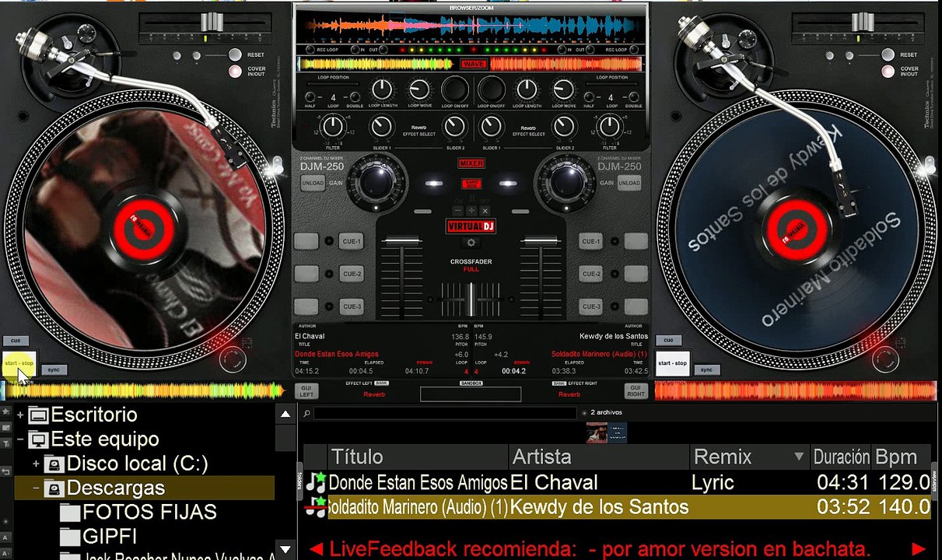Click the GIPFI folder icon
The image size is (942, 560).
pos(70,537)
